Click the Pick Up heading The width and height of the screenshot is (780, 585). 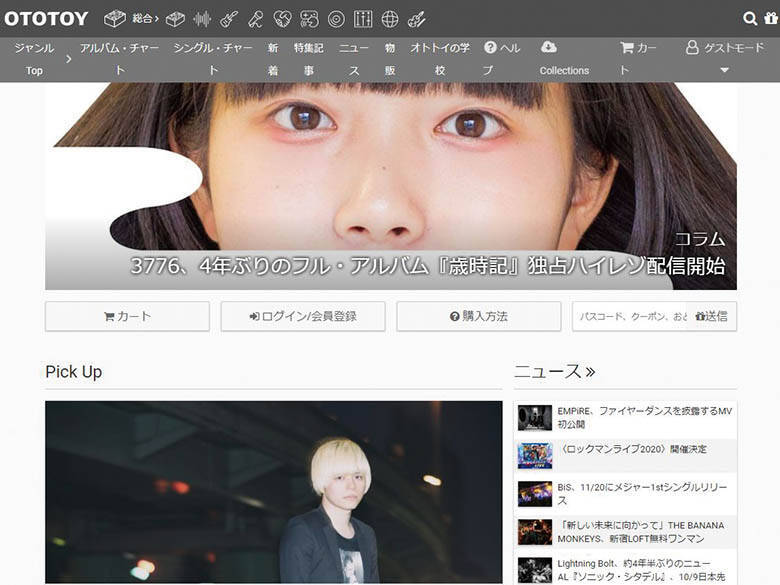point(74,372)
